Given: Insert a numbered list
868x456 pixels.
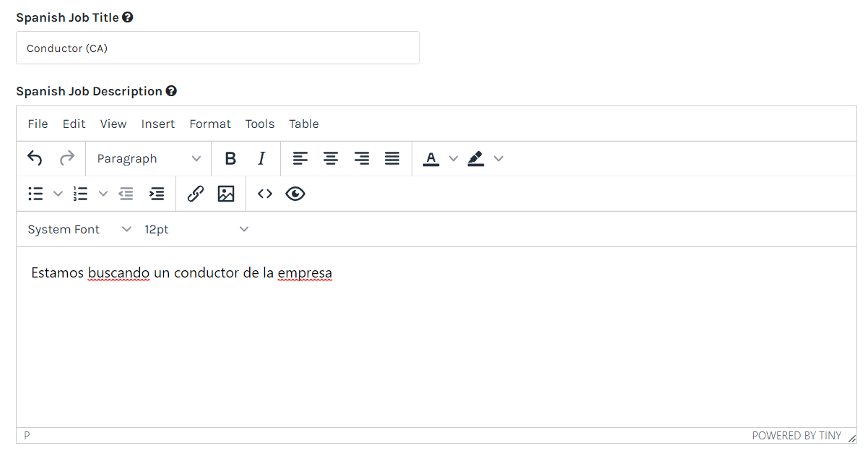Looking at the screenshot, I should click(x=80, y=194).
